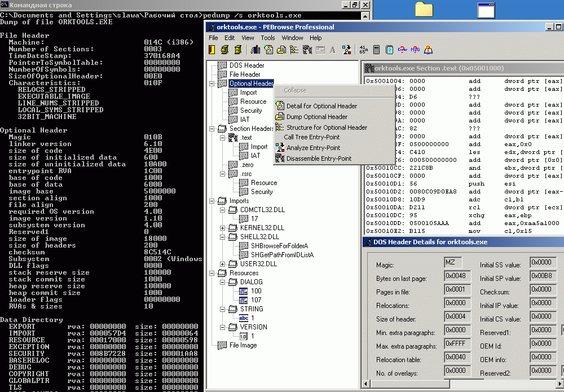Select SHGetPathFromIDListA import entry

click(x=282, y=254)
